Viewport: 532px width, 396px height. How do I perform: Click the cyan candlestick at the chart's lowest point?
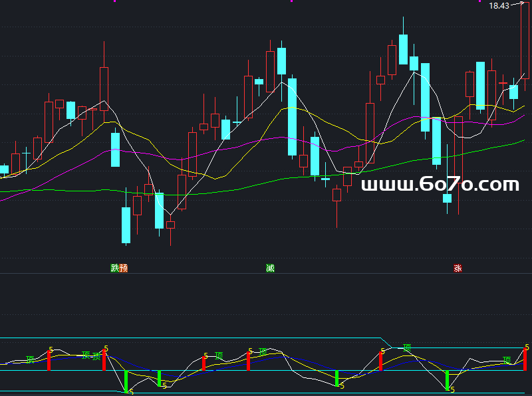[126, 225]
